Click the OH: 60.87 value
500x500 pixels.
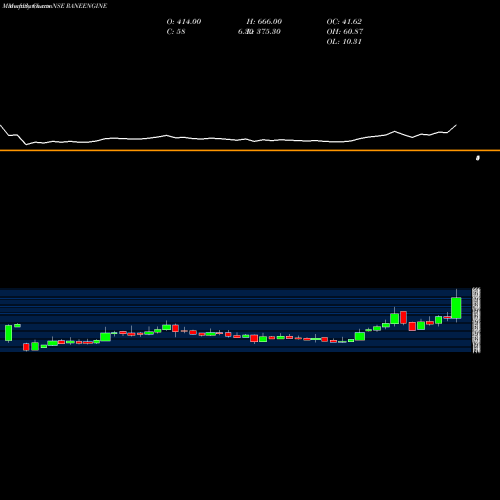[x=345, y=32]
